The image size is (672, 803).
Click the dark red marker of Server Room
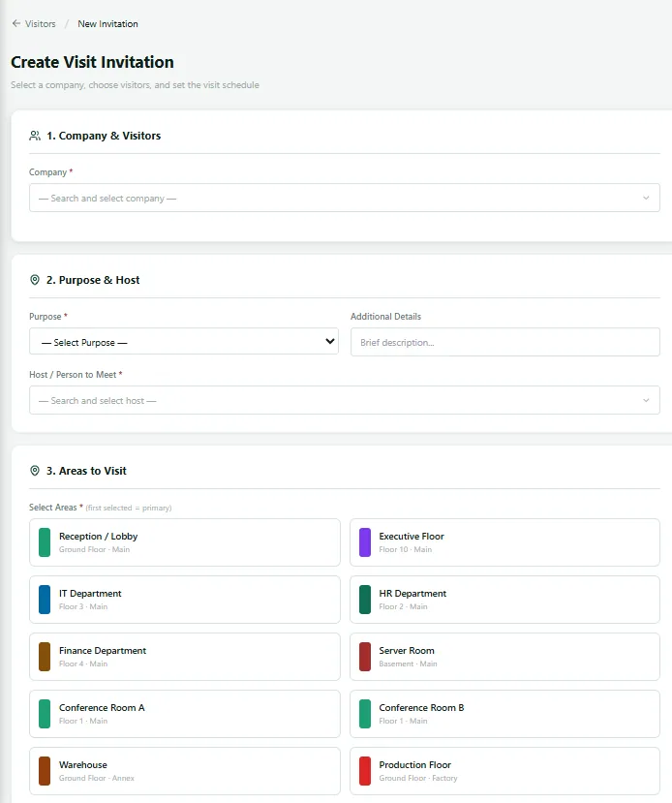(x=365, y=657)
